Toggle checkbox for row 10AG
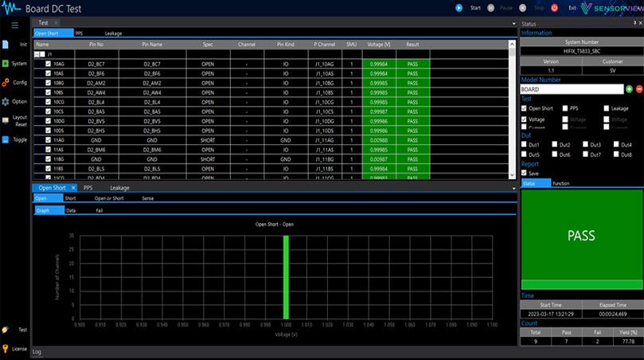The width and height of the screenshot is (644, 360). click(48, 64)
